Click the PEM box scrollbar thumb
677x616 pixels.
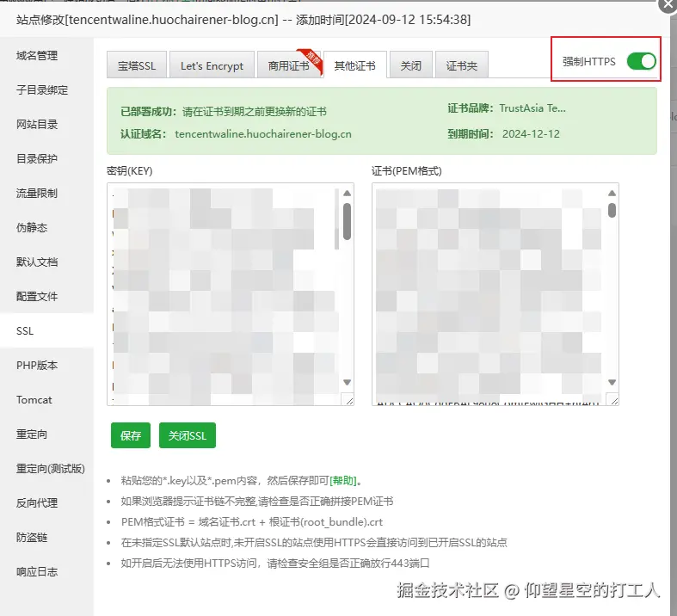(612, 210)
